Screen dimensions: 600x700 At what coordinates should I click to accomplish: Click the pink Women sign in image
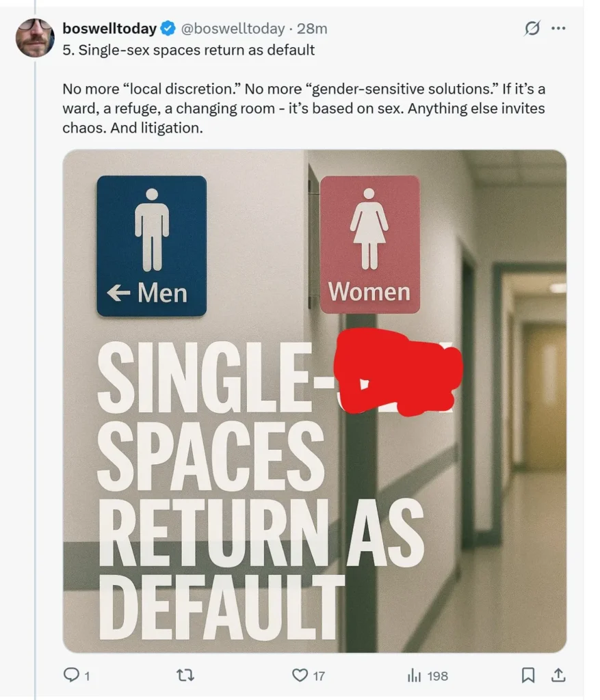pos(370,245)
